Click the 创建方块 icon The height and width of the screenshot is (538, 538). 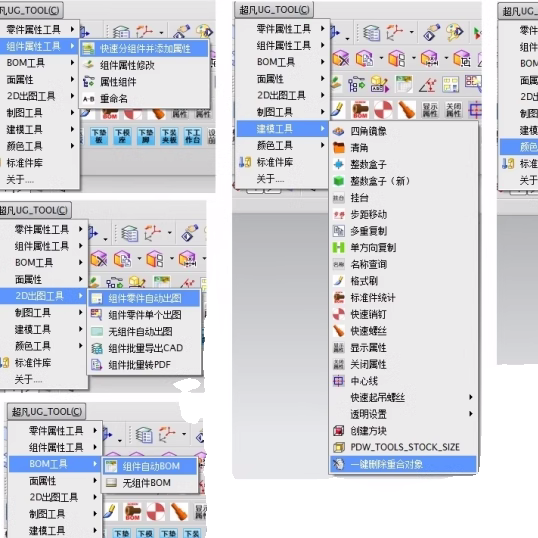(339, 431)
